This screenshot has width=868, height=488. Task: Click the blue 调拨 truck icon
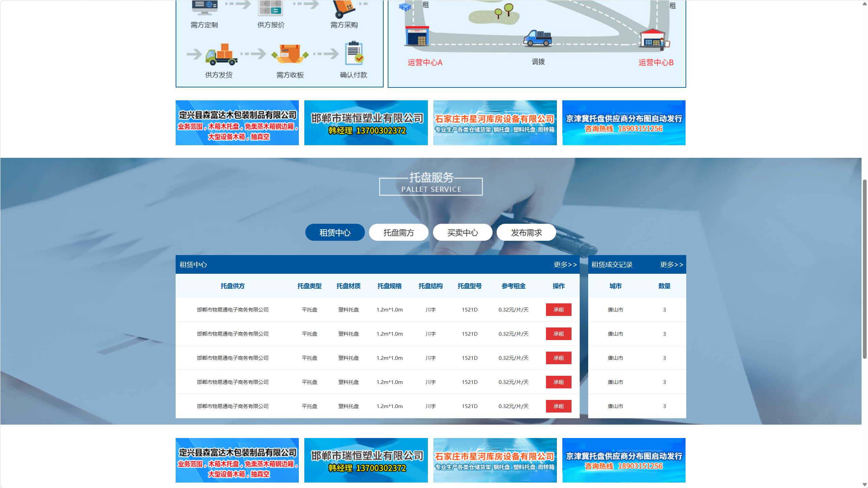point(538,38)
